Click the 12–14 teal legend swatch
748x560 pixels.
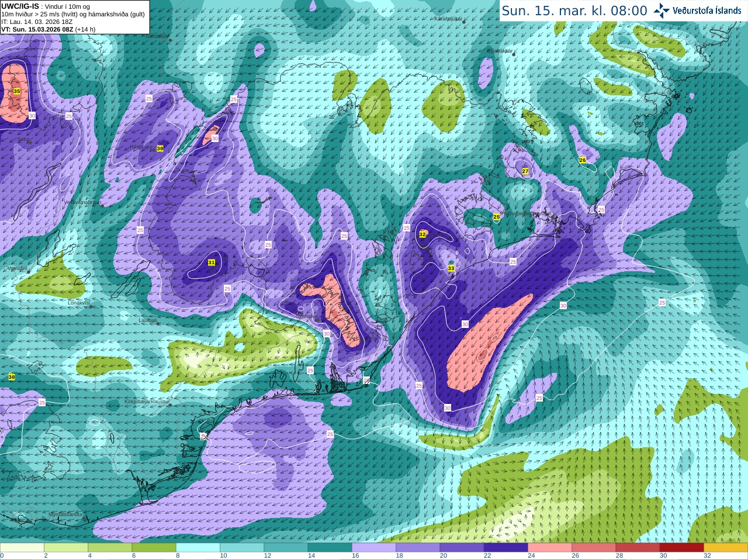(x=286, y=548)
